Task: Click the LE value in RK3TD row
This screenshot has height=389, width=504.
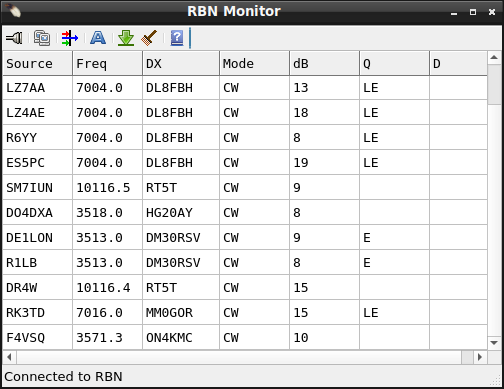Action: 395,313
